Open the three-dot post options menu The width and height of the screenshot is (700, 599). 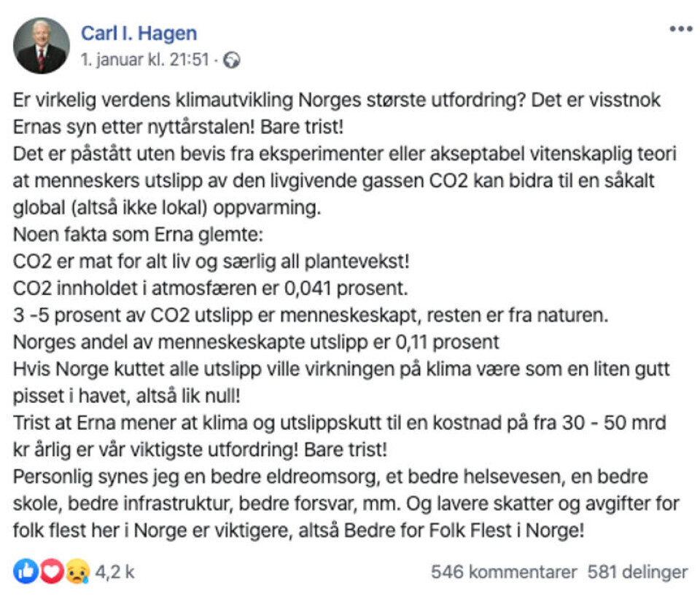680,29
